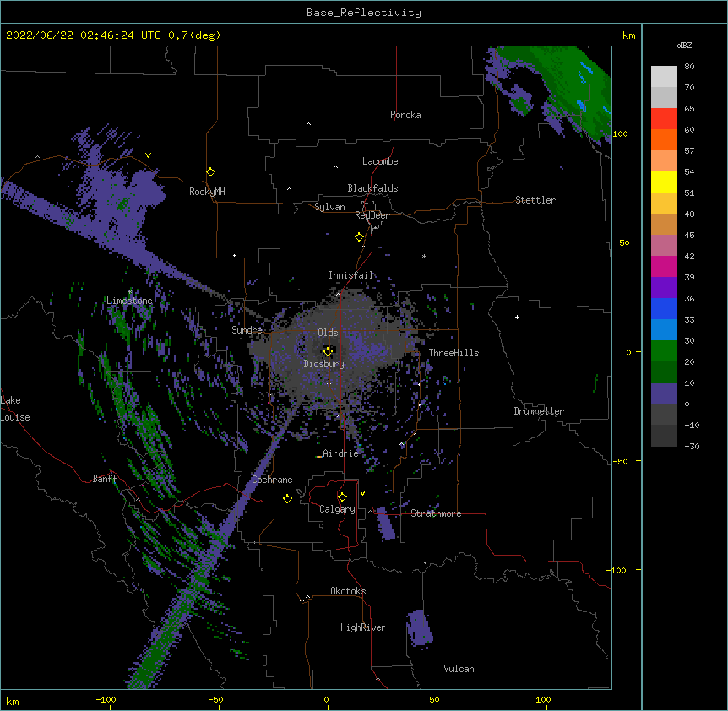The image size is (728, 711).
Task: Select the Strathmore label
Action: coord(436,513)
